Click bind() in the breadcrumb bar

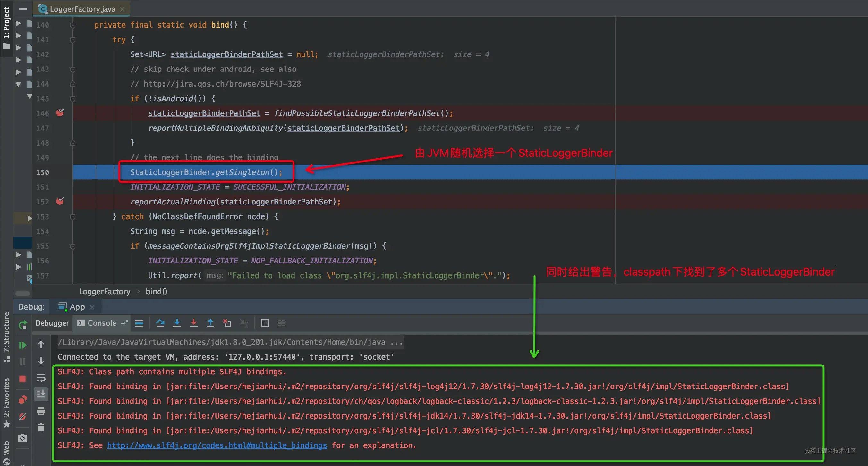(156, 291)
